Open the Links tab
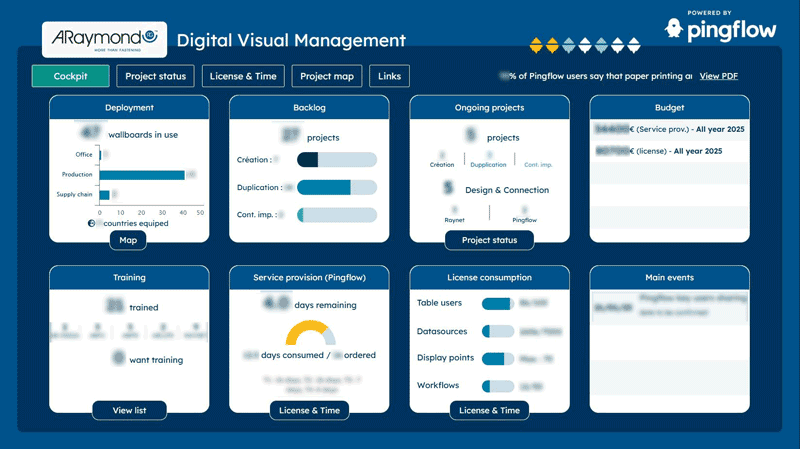 tap(389, 76)
